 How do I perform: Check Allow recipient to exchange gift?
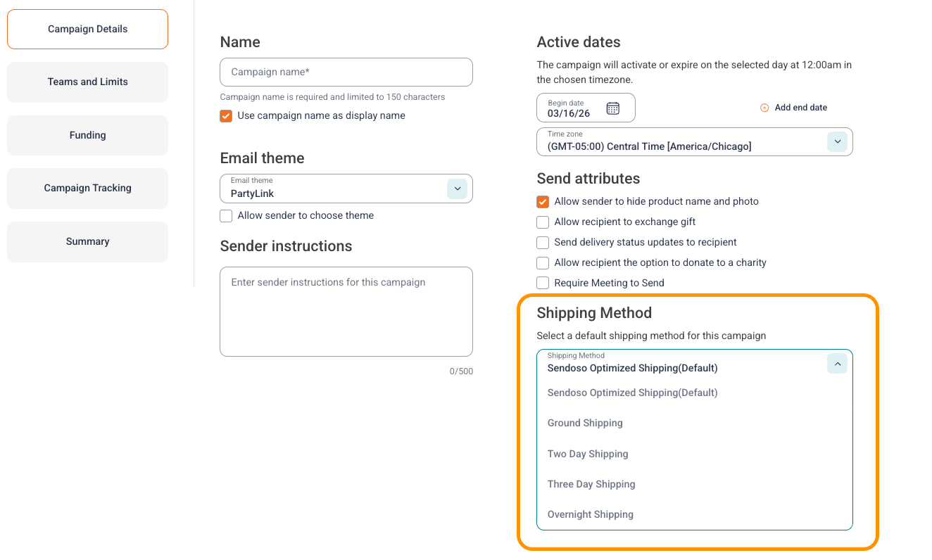coord(543,222)
